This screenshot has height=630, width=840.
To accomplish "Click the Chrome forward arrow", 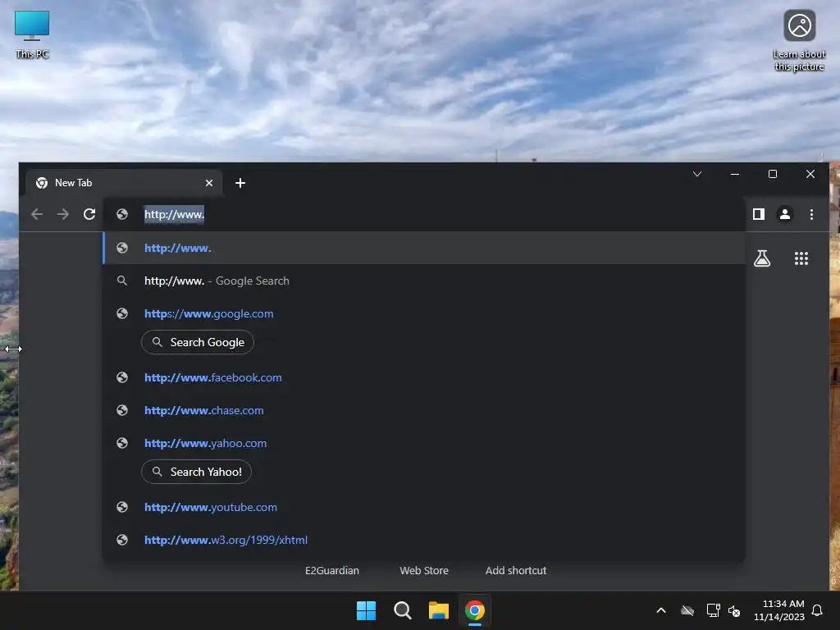I will pyautogui.click(x=63, y=214).
